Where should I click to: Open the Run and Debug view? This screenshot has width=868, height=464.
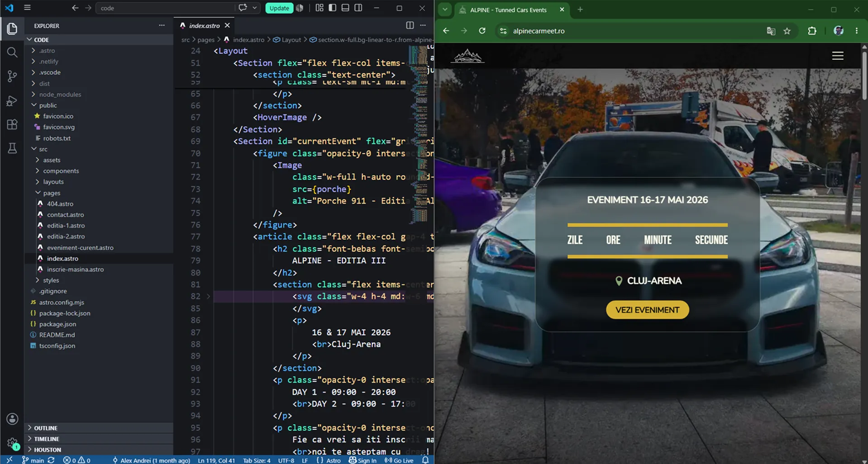[x=12, y=100]
